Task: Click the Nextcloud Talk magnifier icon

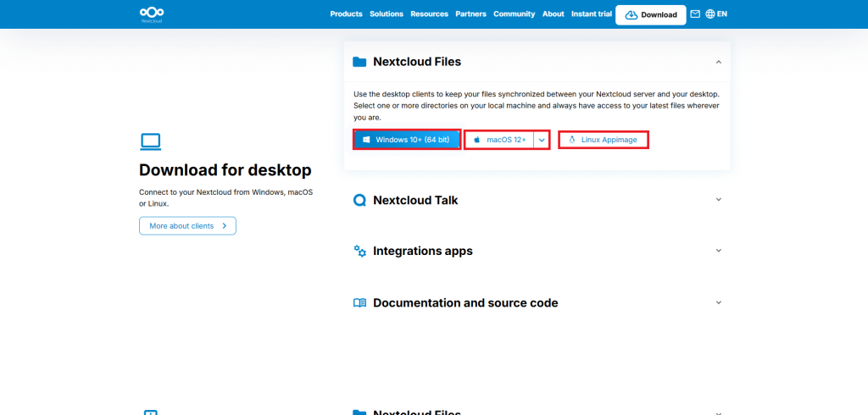Action: click(359, 201)
